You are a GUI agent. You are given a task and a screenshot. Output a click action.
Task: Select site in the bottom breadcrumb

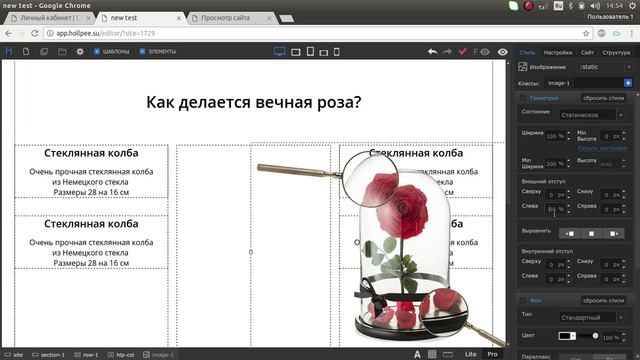pos(14,355)
